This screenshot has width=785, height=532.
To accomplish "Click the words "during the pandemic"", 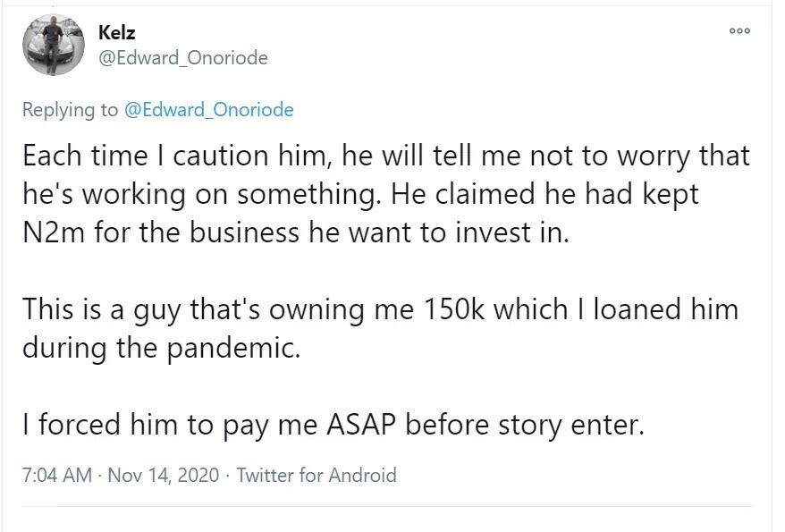I will [x=161, y=348].
